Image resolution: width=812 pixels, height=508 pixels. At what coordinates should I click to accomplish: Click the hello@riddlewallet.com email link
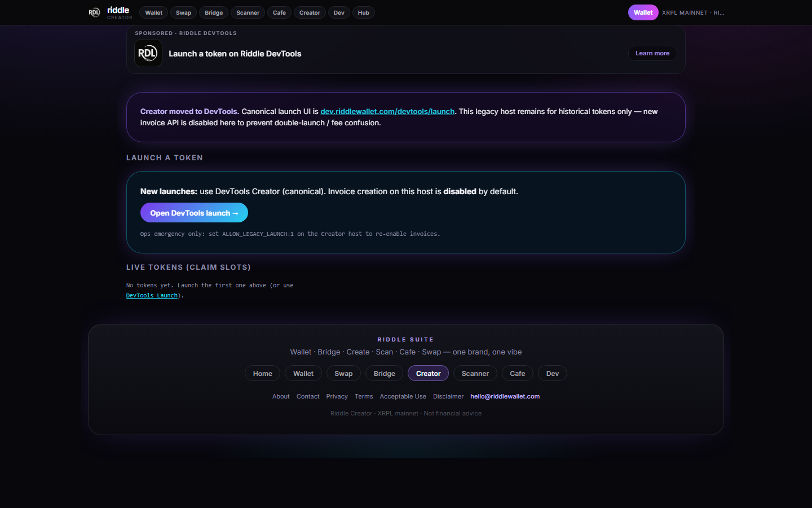(x=505, y=397)
